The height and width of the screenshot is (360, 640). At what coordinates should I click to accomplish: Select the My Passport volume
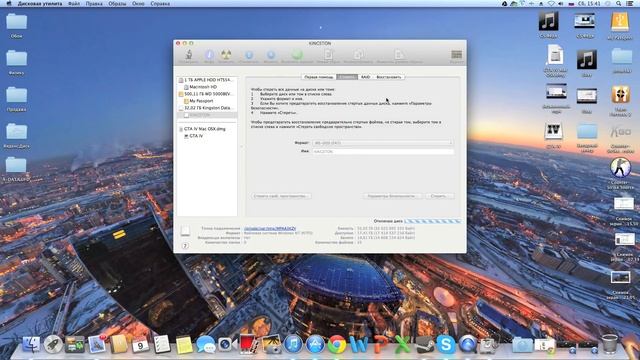[207, 101]
